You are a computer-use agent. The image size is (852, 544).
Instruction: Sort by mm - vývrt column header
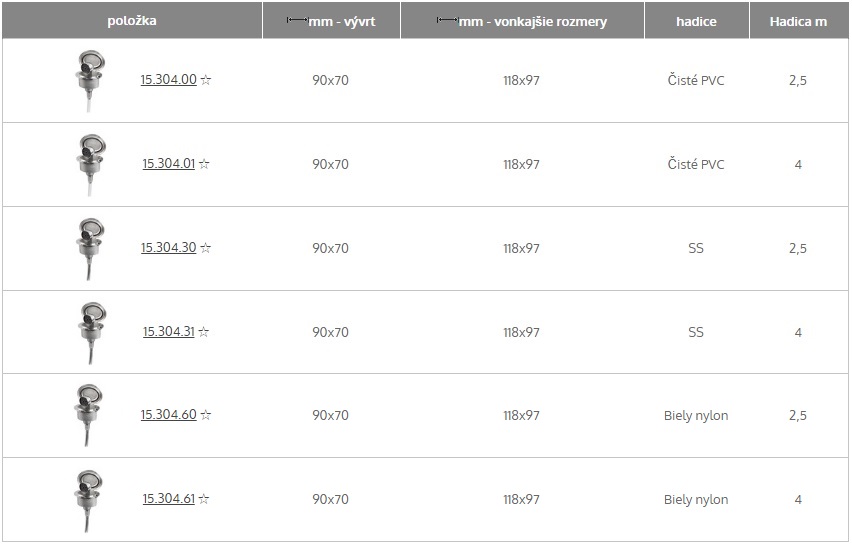(x=331, y=21)
